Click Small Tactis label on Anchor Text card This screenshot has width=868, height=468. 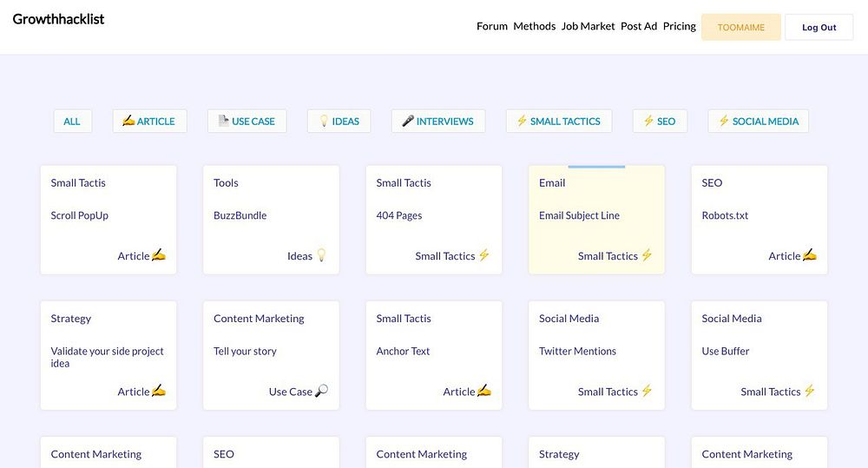point(404,319)
